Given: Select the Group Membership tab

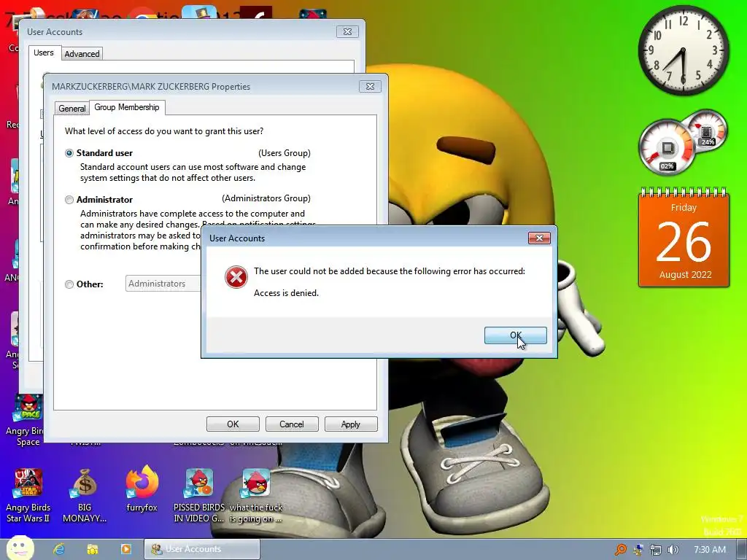Looking at the screenshot, I should (x=127, y=107).
